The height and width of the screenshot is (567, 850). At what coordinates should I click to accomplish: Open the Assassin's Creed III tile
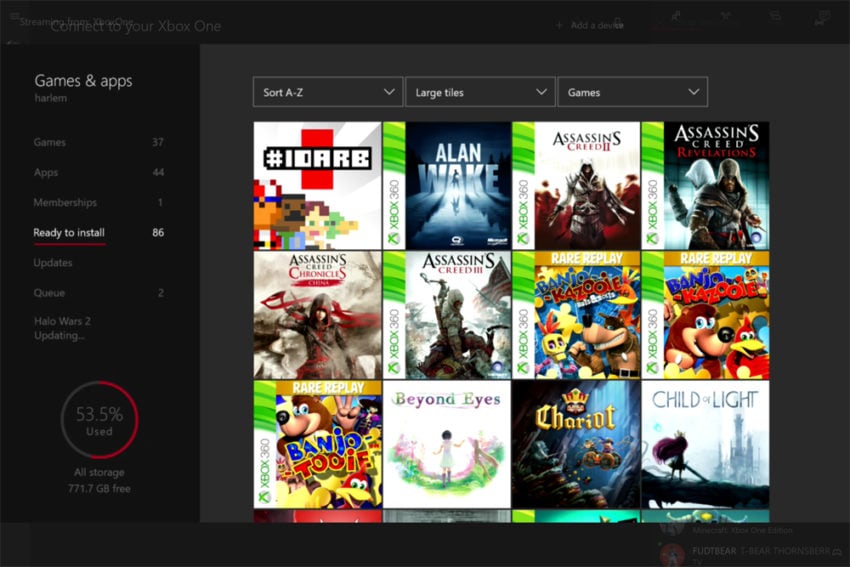[x=447, y=315]
